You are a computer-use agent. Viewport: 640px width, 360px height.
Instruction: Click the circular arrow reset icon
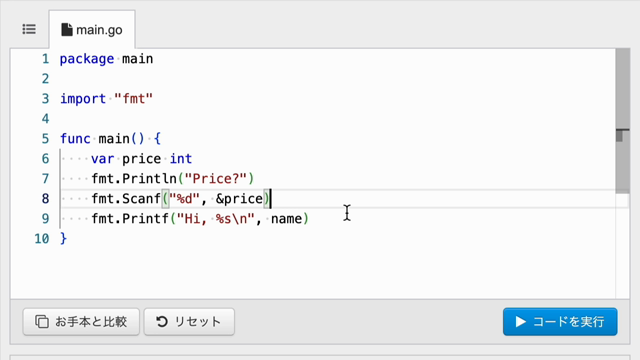click(162, 322)
